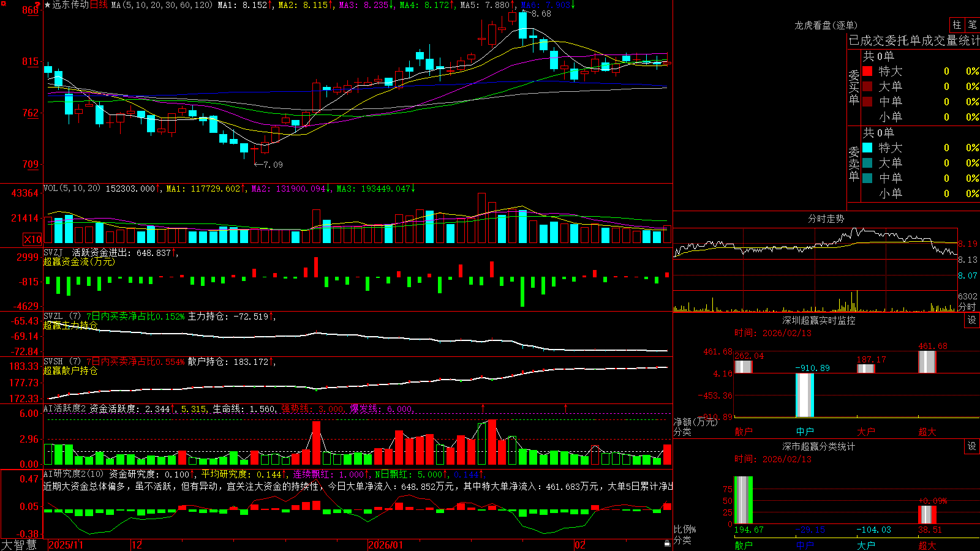
Task: Click the 已成交委托单成交量统计 header
Action: (914, 40)
